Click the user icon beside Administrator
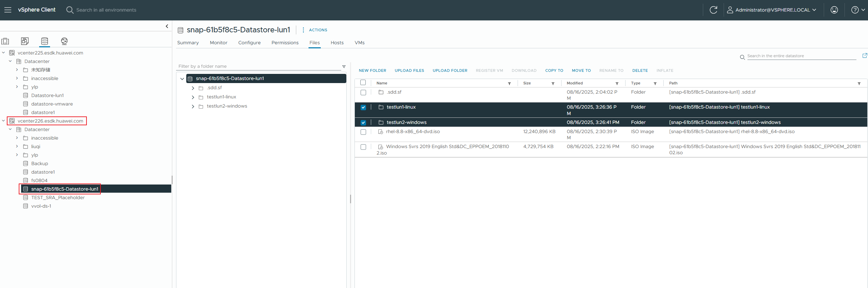The width and height of the screenshot is (868, 288). tap(730, 10)
